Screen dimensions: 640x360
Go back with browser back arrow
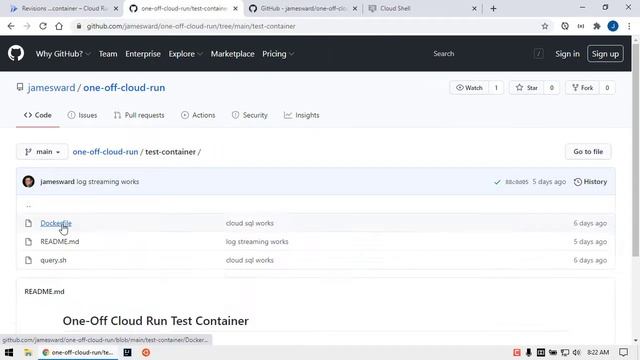pos(11,26)
